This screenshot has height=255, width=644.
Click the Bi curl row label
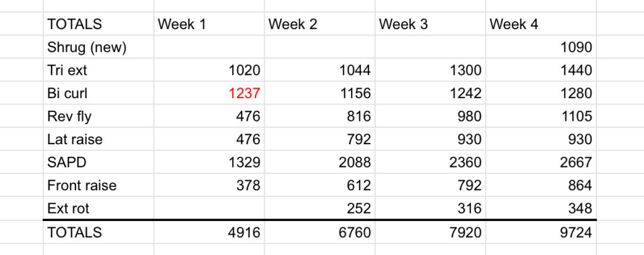tap(67, 93)
